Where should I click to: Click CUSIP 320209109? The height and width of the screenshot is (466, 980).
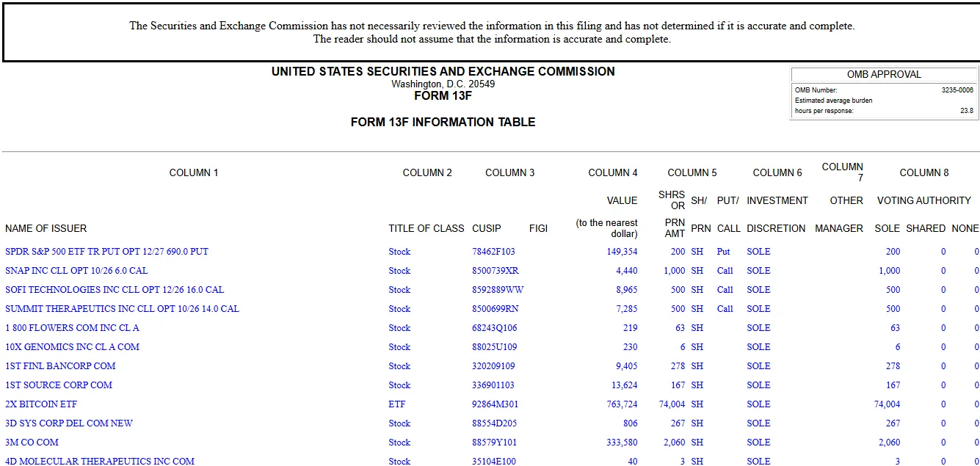tap(493, 366)
